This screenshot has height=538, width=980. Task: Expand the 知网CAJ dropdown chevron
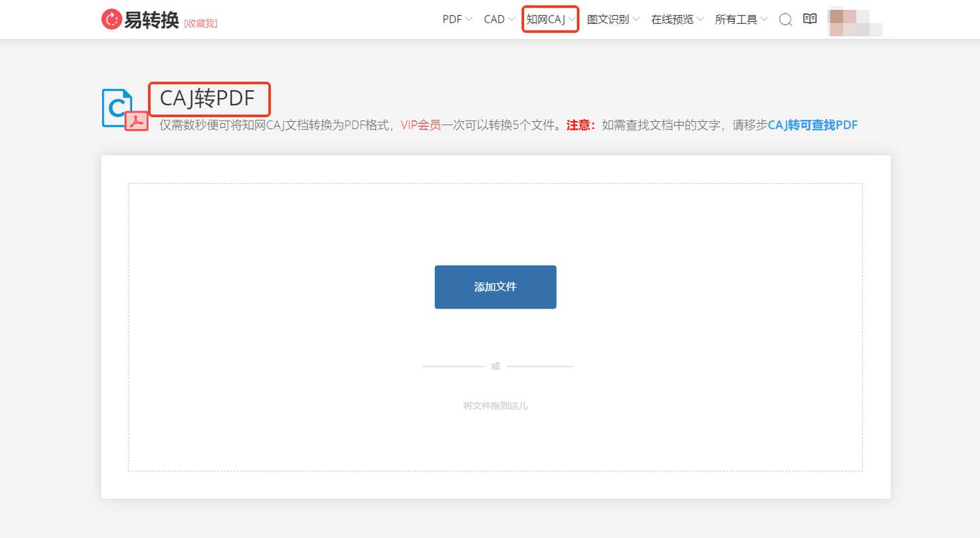[x=572, y=19]
